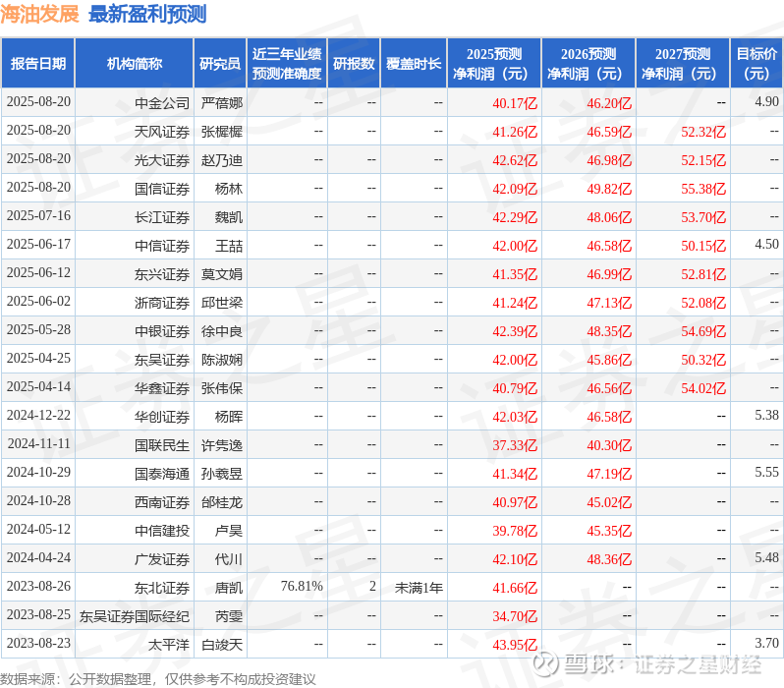The width and height of the screenshot is (784, 688).
Task: Click 54.69亿 in 中银证券 row
Action: tap(703, 331)
